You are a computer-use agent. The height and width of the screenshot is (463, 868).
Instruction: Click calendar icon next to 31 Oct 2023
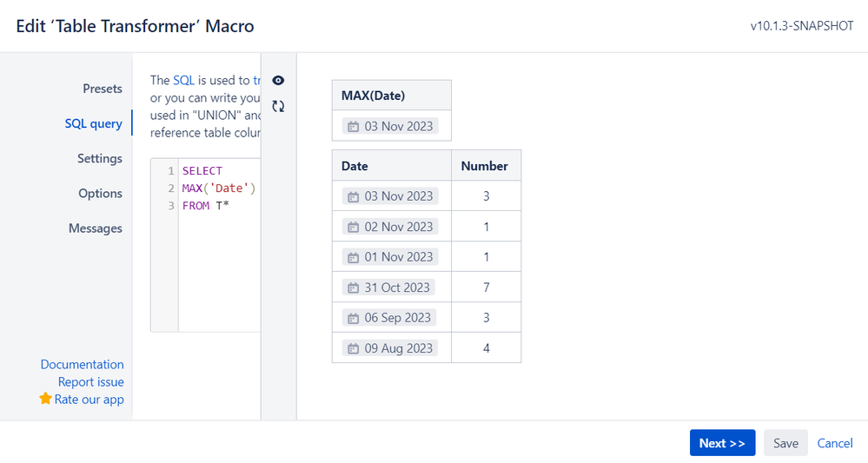tap(353, 288)
